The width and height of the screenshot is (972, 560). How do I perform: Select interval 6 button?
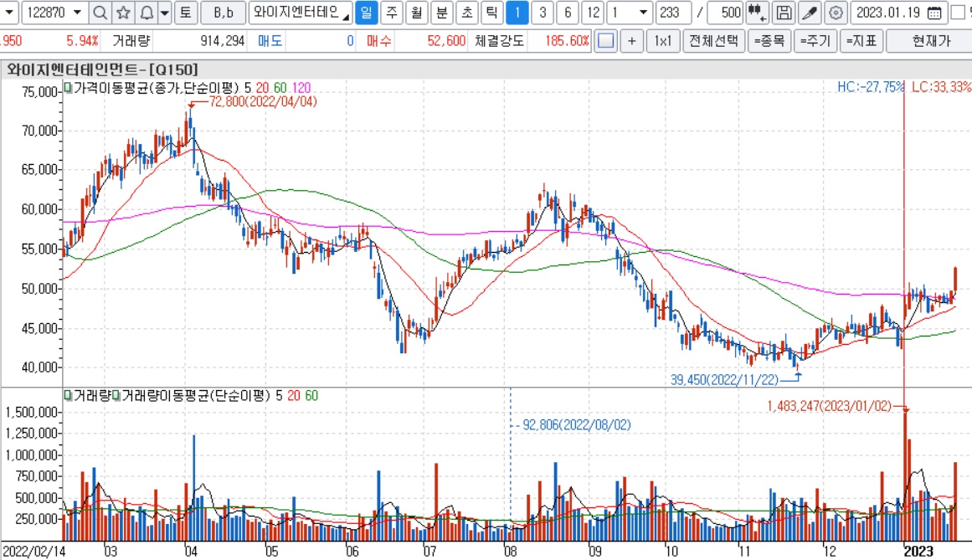click(568, 13)
